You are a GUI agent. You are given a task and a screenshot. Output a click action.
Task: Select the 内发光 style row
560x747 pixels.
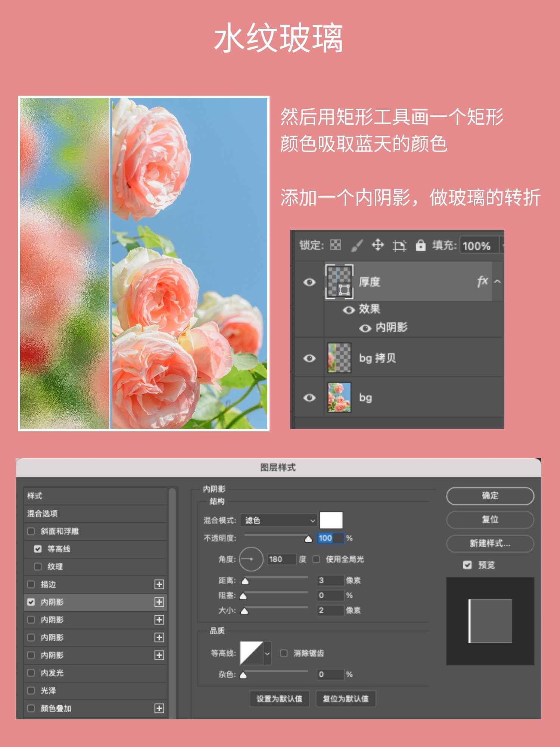(x=95, y=673)
